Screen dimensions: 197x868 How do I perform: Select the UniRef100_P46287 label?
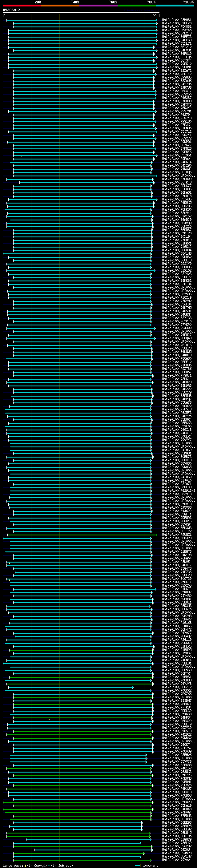tap(176, 98)
